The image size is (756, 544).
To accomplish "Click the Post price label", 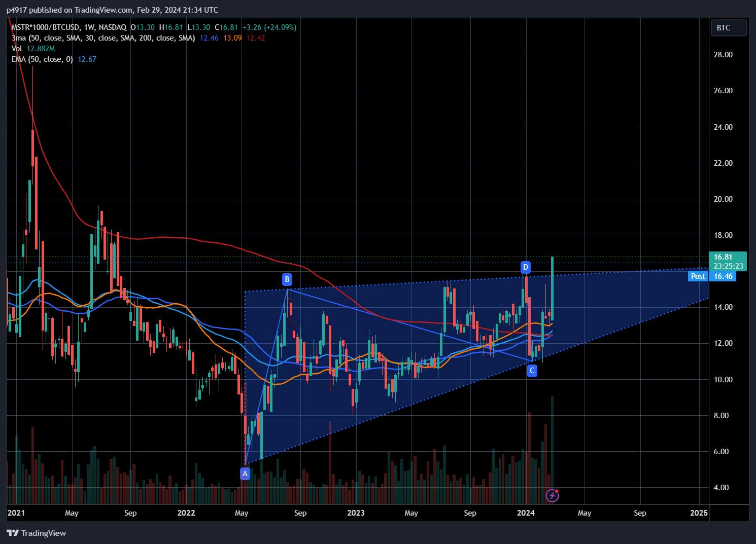I will click(698, 276).
